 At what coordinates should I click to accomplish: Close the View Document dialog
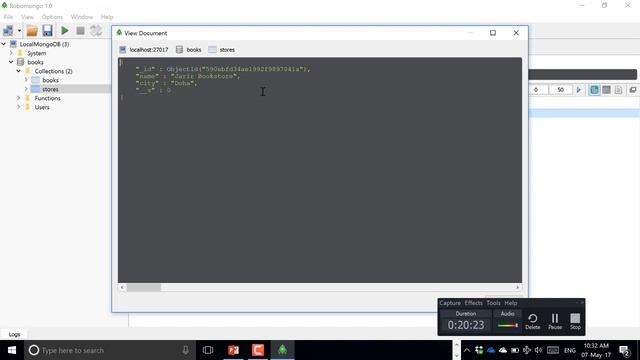coord(516,33)
